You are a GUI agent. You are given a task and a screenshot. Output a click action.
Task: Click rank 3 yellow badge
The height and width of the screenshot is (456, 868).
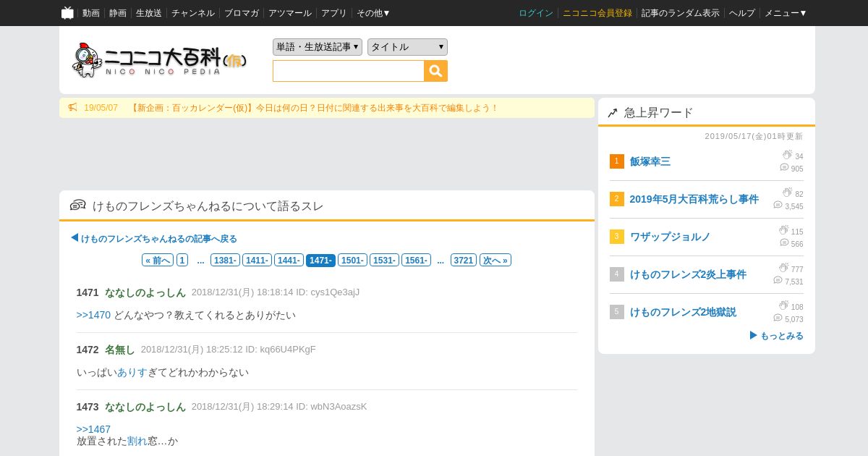(616, 237)
